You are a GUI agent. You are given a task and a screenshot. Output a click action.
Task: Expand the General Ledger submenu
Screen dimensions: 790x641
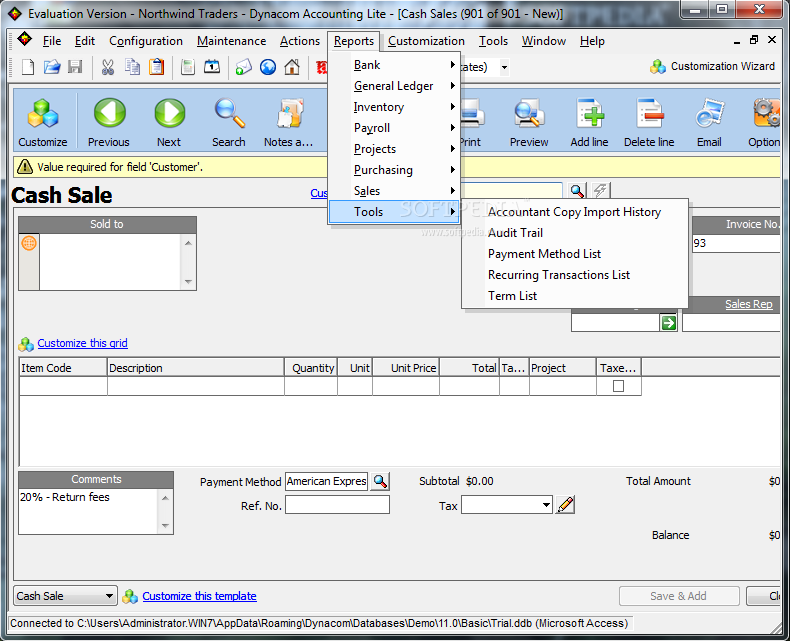click(393, 86)
